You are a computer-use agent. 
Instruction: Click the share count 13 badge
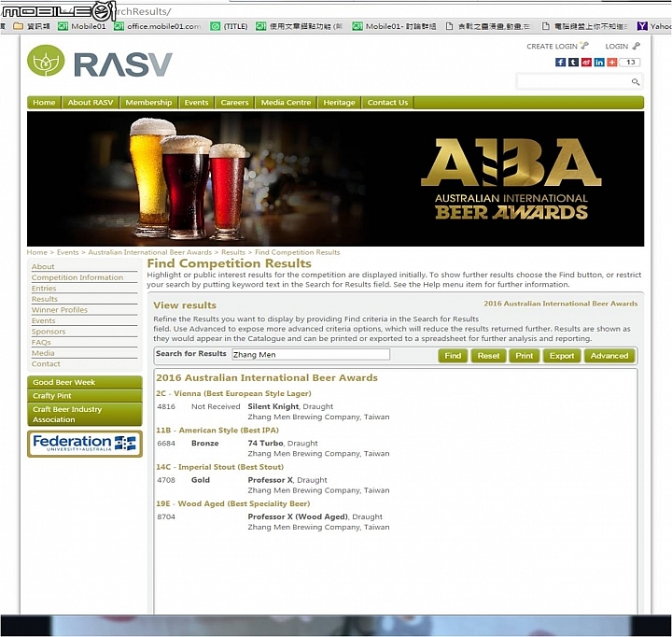630,63
